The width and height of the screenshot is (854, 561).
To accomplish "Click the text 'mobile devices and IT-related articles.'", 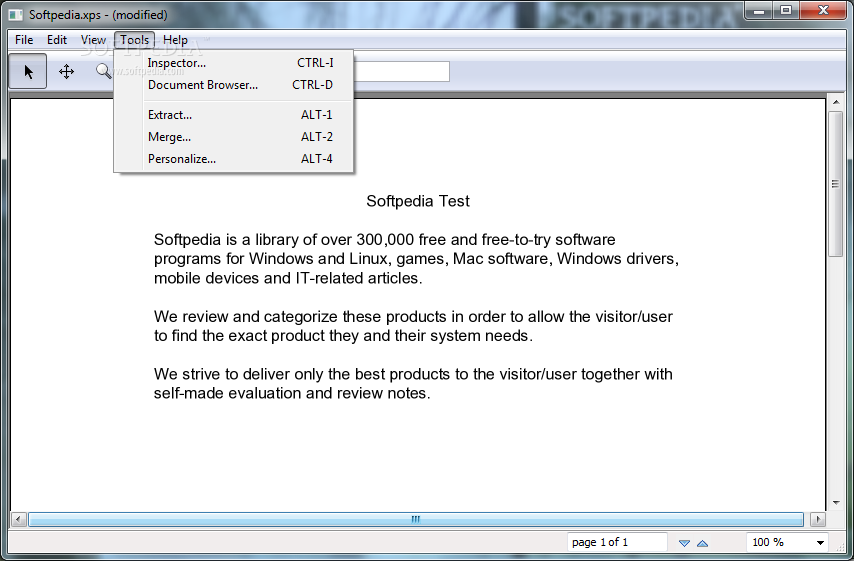I will coord(288,278).
